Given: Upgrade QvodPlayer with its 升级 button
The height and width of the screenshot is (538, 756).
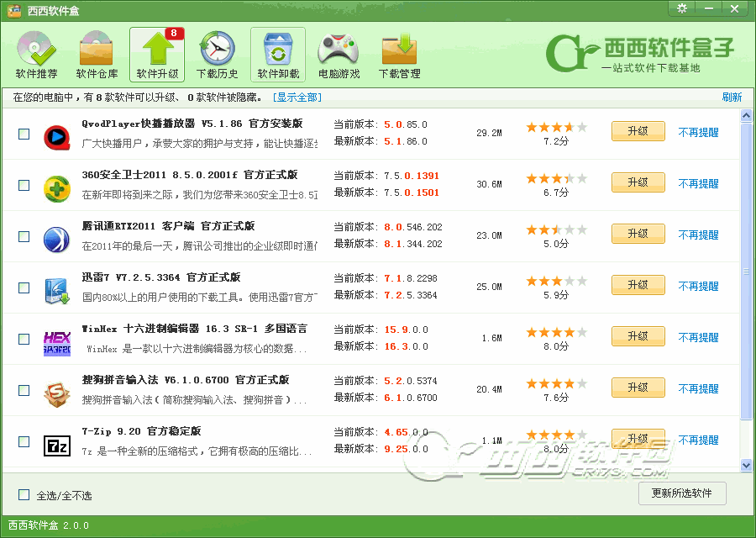Looking at the screenshot, I should pyautogui.click(x=638, y=131).
